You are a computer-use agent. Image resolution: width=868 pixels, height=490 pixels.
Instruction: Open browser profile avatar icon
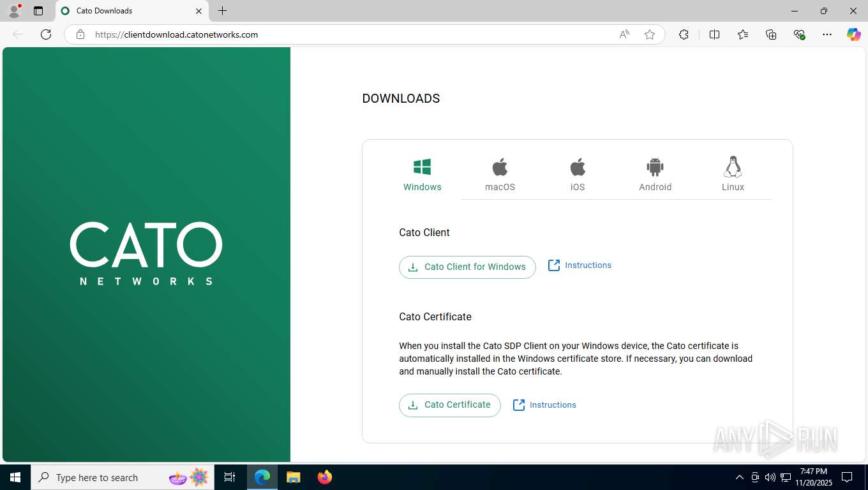tap(14, 11)
